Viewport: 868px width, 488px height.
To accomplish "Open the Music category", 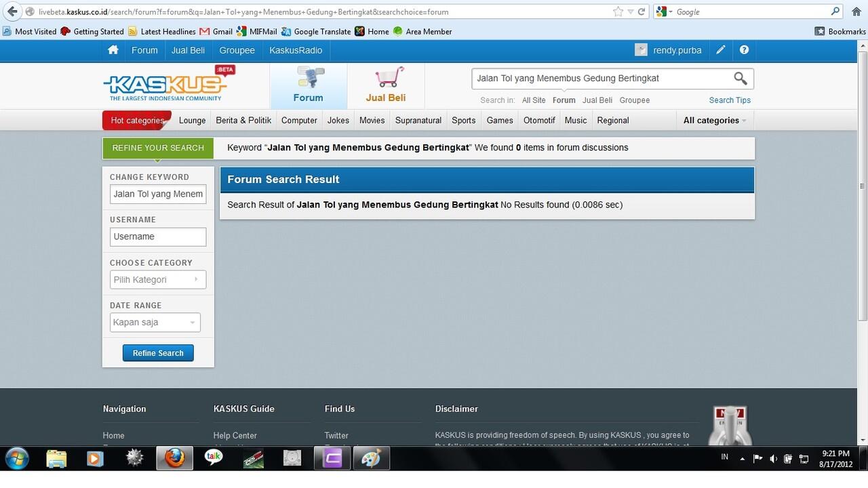I will pos(576,121).
